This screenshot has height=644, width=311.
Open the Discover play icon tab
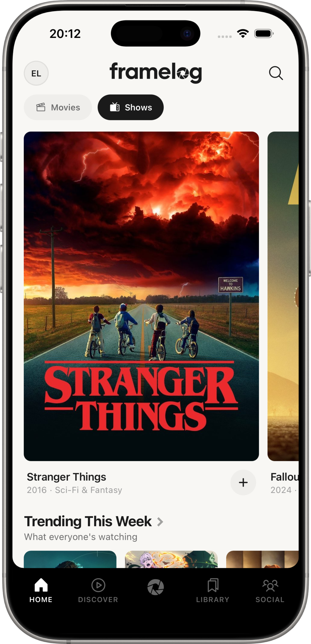pyautogui.click(x=98, y=585)
